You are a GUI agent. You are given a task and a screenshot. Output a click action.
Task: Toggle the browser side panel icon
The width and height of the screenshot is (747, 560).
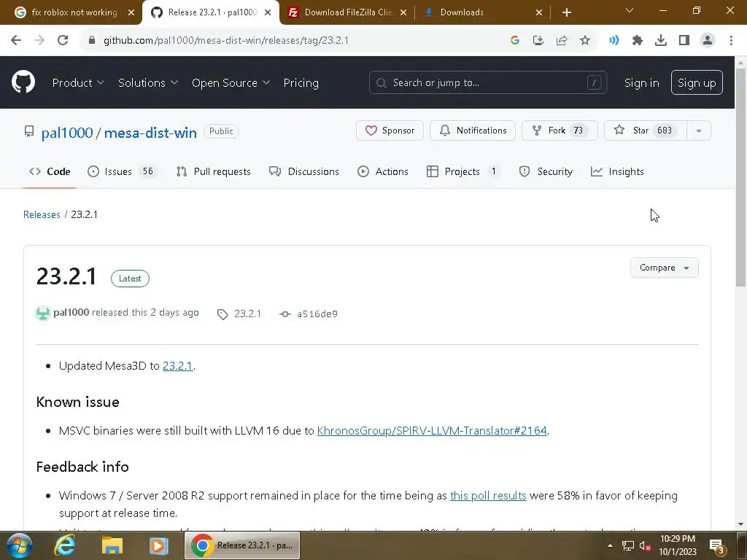(684, 41)
